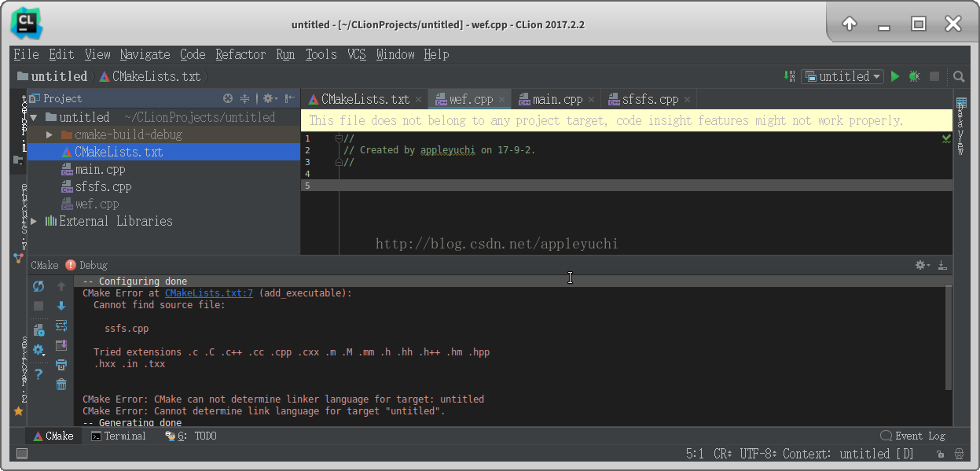
Task: Click the inspector face icon in status bar
Action: pos(959,454)
